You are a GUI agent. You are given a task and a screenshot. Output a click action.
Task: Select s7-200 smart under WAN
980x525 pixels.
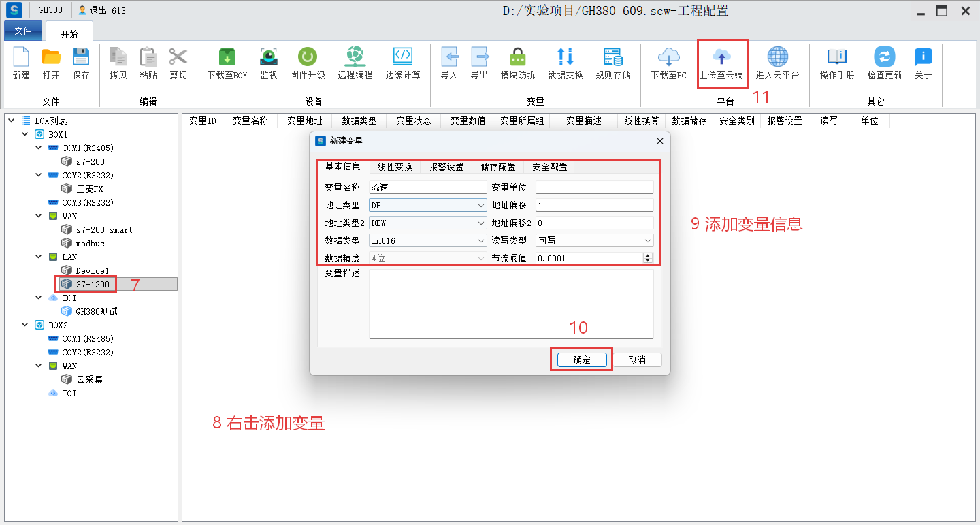point(104,229)
